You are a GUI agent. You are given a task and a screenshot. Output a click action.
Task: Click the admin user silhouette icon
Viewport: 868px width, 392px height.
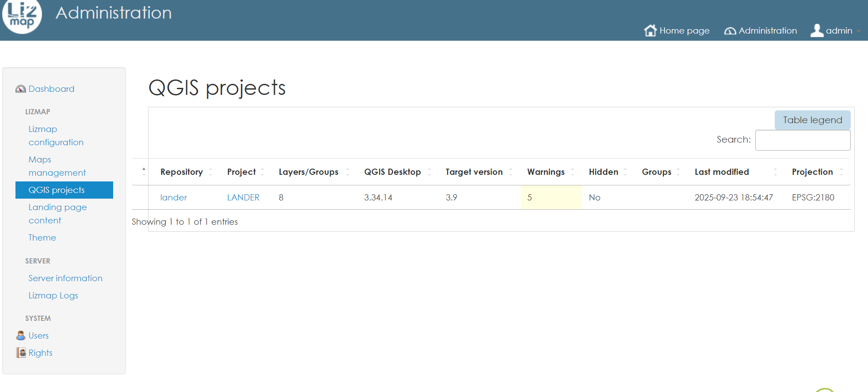pyautogui.click(x=817, y=30)
